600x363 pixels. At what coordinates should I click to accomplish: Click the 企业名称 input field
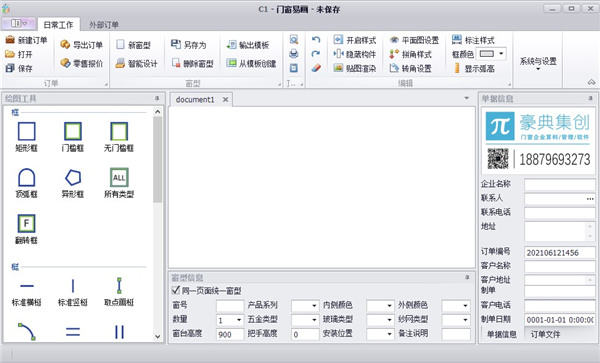[x=559, y=184]
